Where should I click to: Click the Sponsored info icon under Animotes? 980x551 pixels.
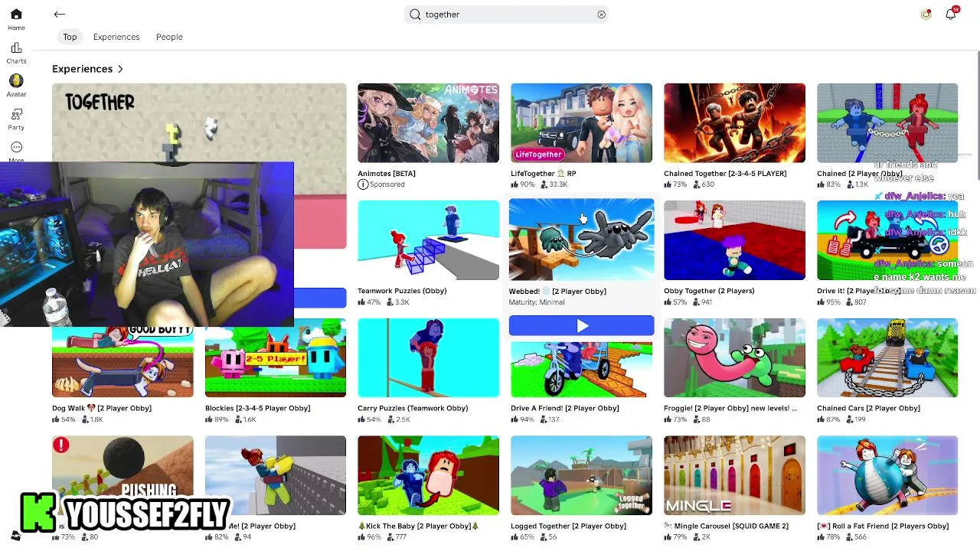tap(363, 184)
